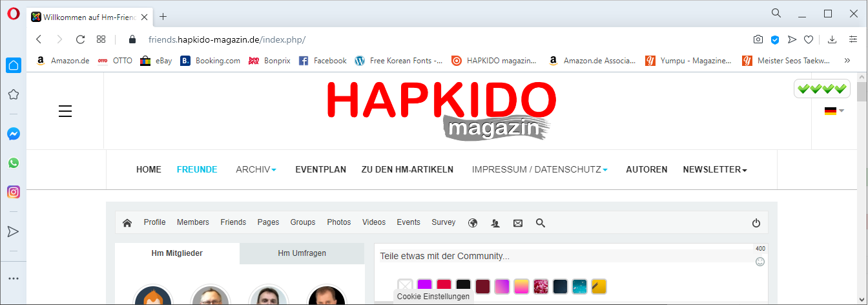Open downloads icon in address bar

tap(832, 39)
